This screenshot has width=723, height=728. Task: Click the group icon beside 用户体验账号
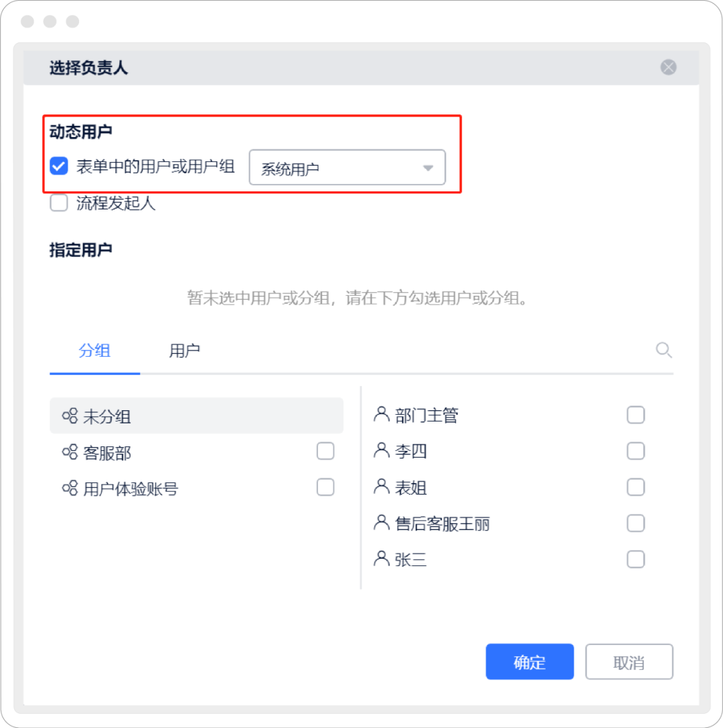70,488
